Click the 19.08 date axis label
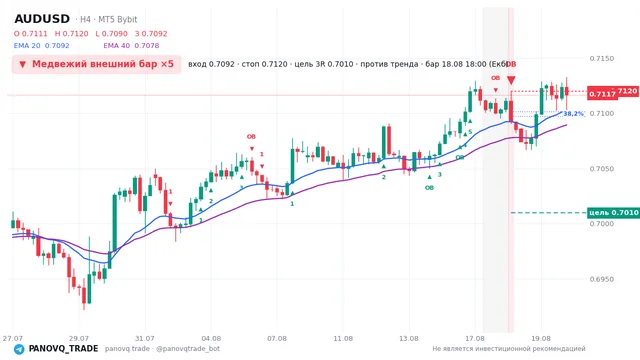This screenshot has width=640, height=360. (x=541, y=338)
